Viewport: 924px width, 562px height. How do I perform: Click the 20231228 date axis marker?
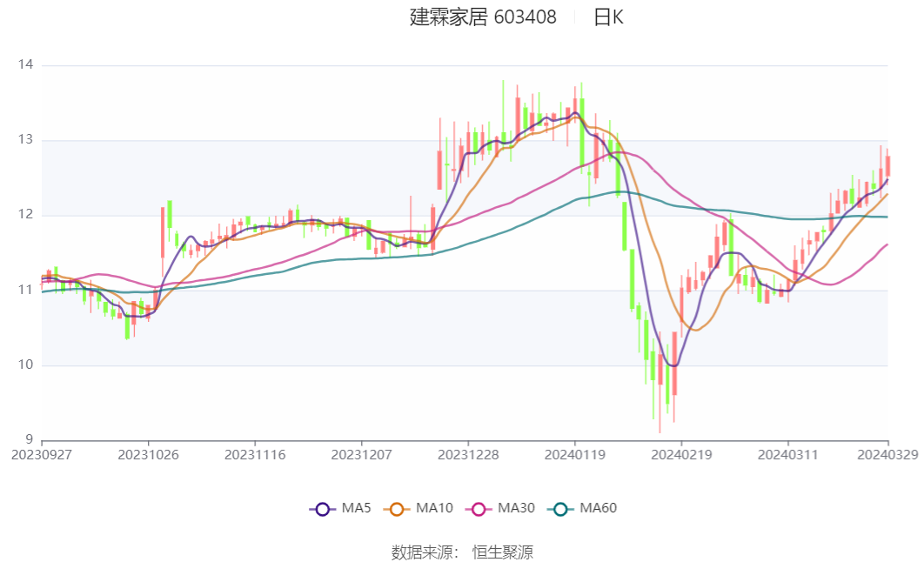coord(468,455)
